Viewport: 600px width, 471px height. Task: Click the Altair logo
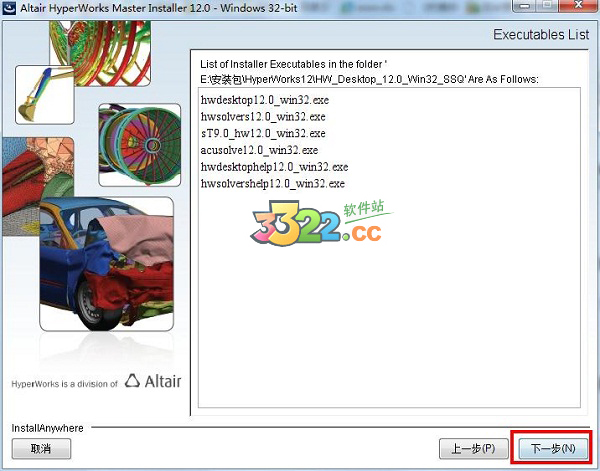(x=153, y=381)
